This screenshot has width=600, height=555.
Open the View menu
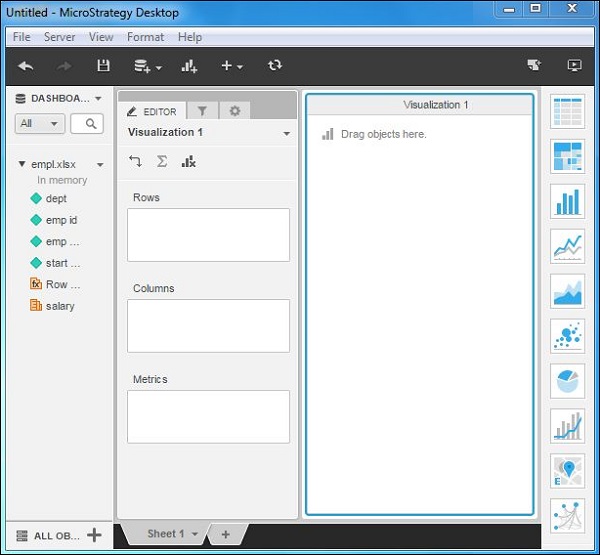[x=101, y=37]
